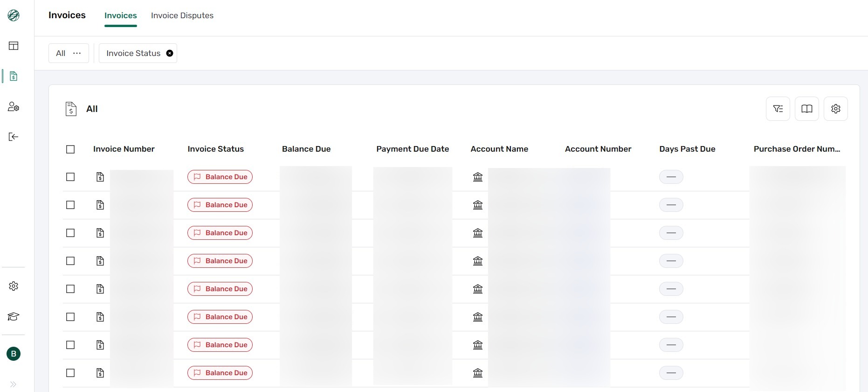Check the fifth invoice row checkbox

(x=70, y=289)
